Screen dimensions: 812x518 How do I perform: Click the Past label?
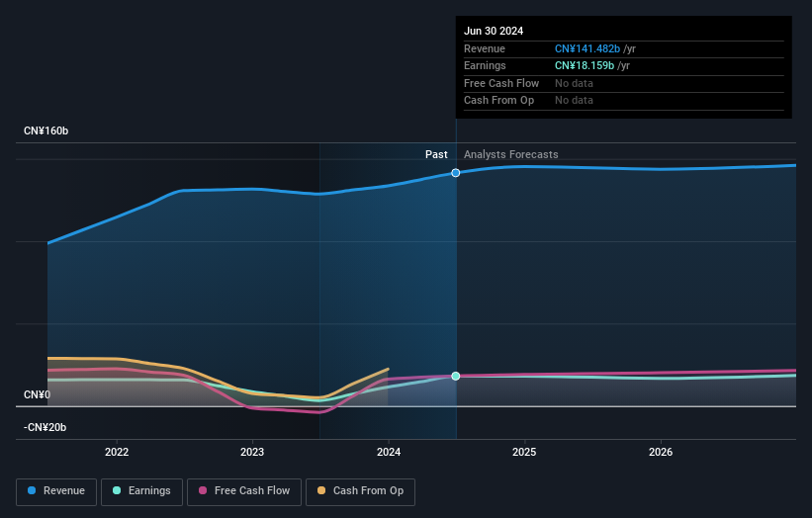pos(436,154)
